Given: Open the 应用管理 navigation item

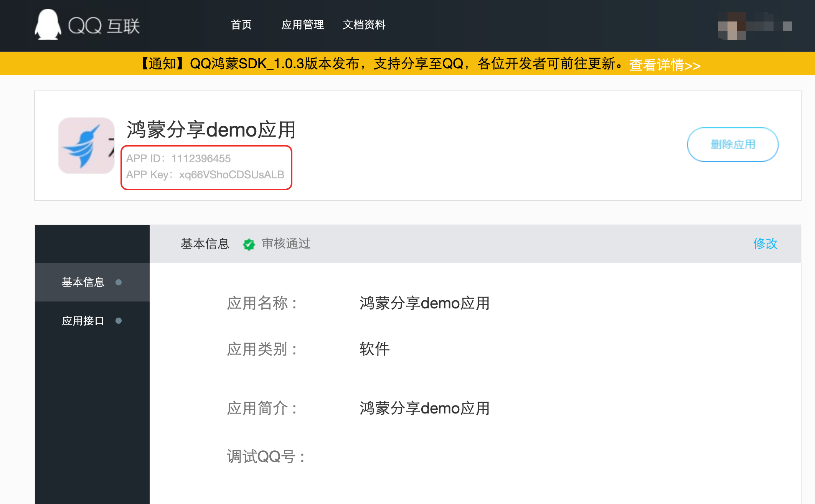Looking at the screenshot, I should (303, 25).
